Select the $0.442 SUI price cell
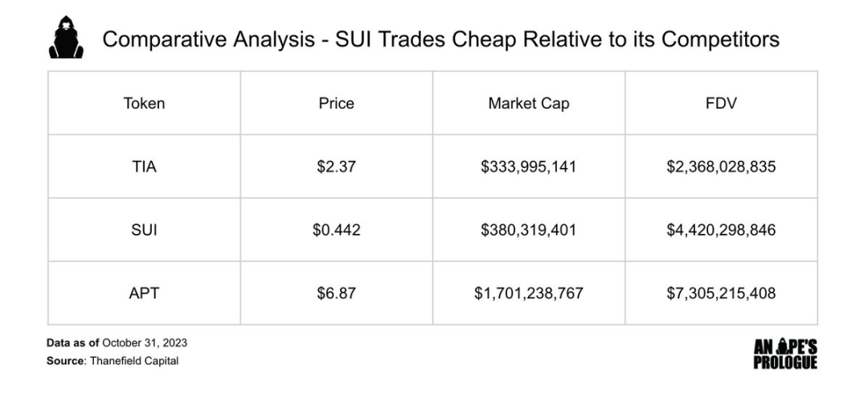This screenshot has width=868, height=394. (336, 229)
